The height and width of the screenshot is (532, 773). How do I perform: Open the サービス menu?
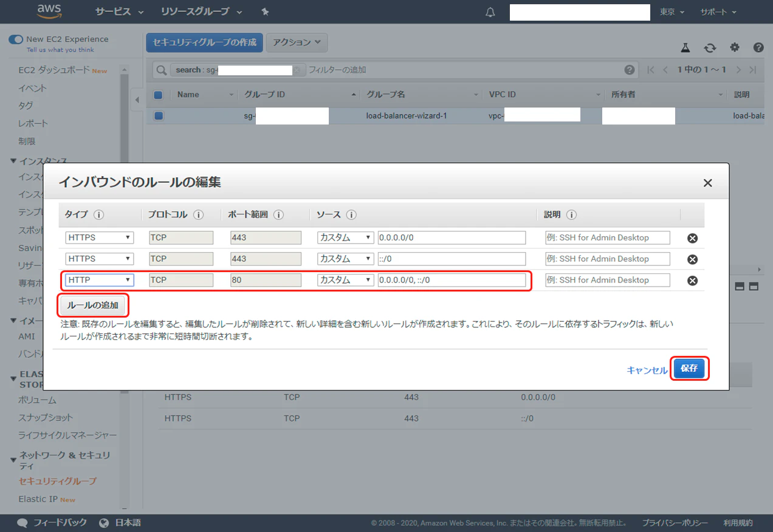pos(119,12)
